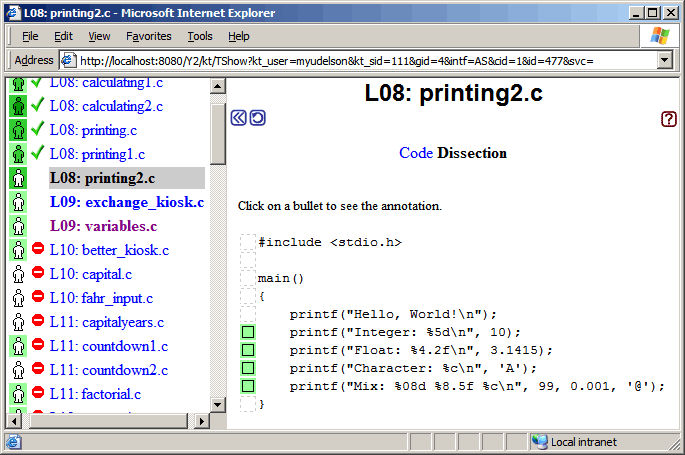Click person icon next to L10: capital.c
Image resolution: width=685 pixels, height=455 pixels.
click(18, 274)
